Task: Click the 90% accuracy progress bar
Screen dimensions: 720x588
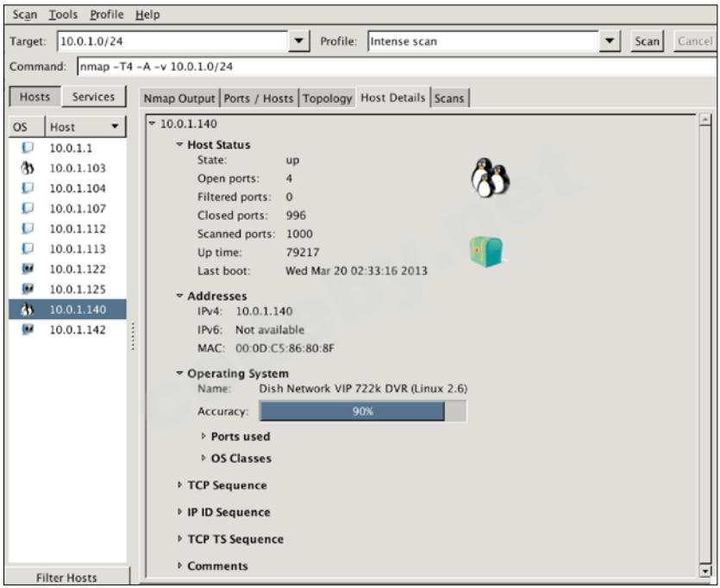Action: 363,410
